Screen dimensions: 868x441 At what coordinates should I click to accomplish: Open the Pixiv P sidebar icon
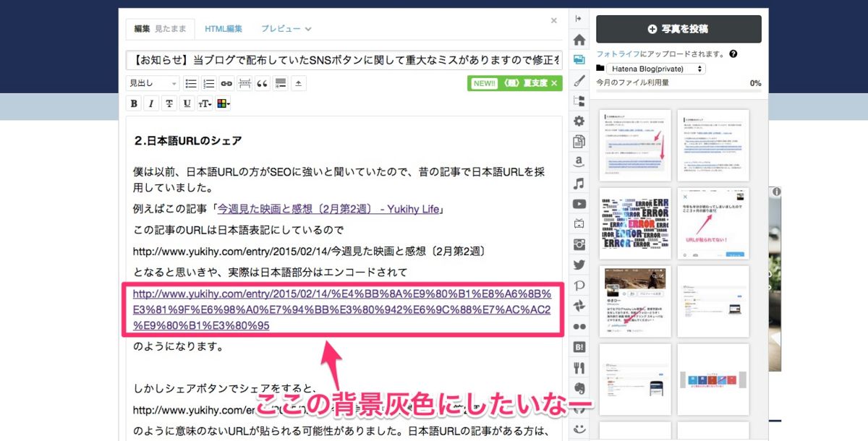click(579, 286)
